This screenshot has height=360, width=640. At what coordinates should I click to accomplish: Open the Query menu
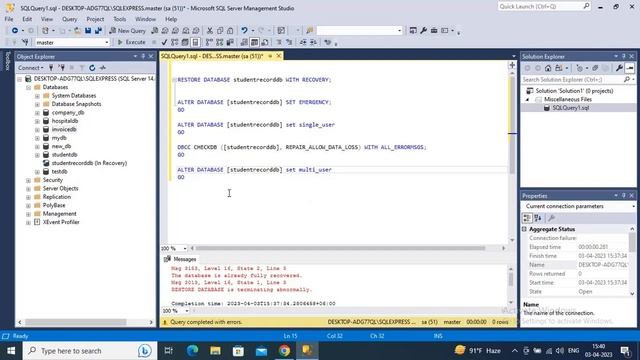pyautogui.click(x=69, y=19)
